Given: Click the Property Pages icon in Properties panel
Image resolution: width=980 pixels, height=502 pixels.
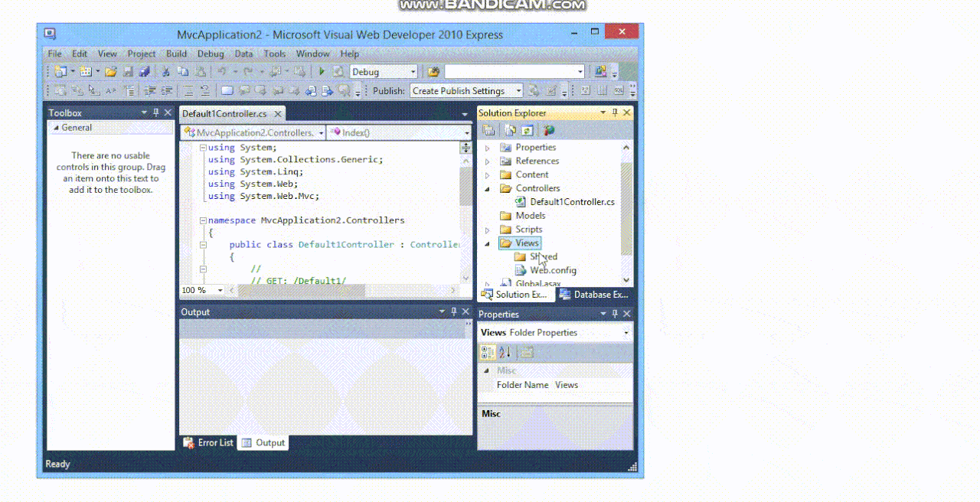Looking at the screenshot, I should click(527, 353).
